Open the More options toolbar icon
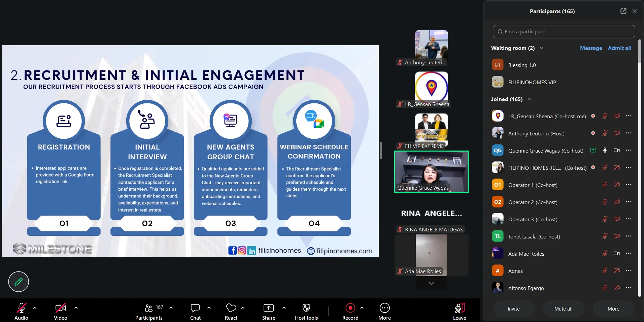Screen dimensions: 644x322 pyautogui.click(x=385, y=308)
